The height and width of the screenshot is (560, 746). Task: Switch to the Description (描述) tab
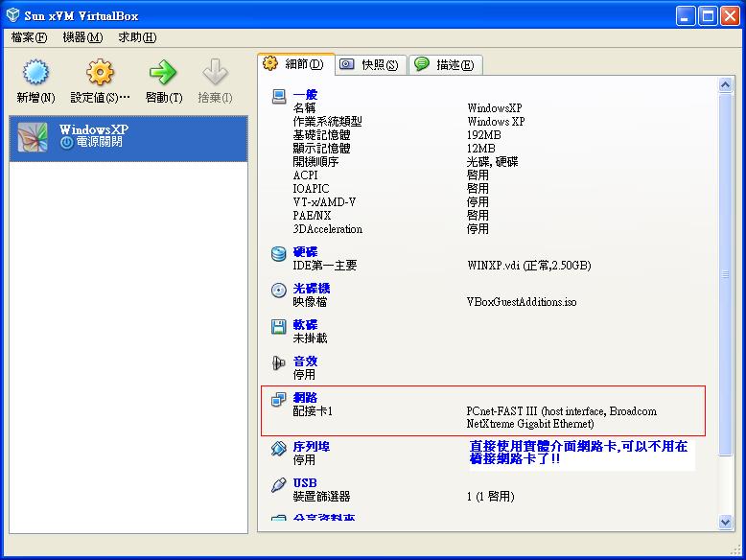pyautogui.click(x=446, y=64)
